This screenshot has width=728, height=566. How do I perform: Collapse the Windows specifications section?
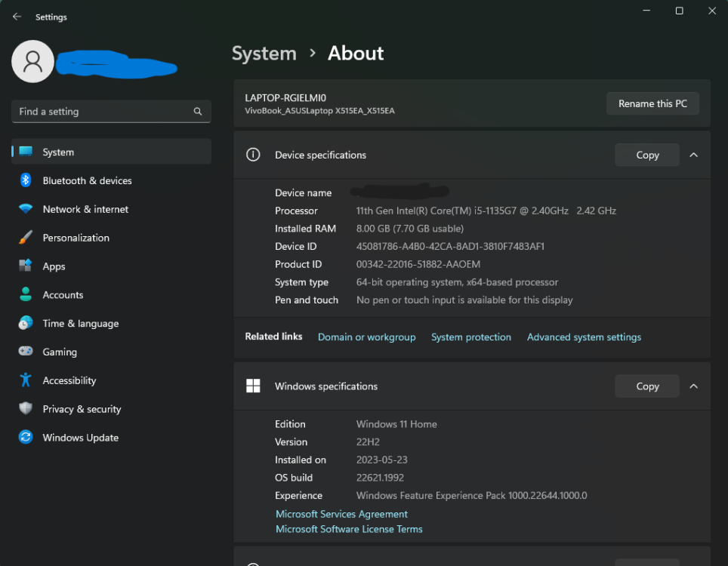pyautogui.click(x=693, y=386)
